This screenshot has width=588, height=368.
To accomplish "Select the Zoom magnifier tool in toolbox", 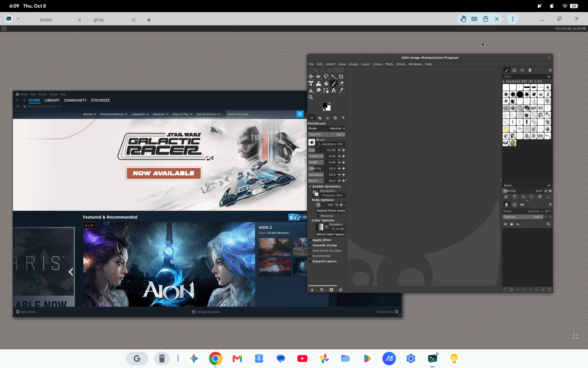I will [311, 97].
